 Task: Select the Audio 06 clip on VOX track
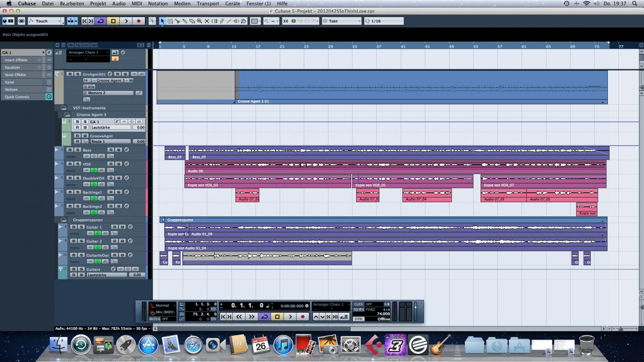click(x=395, y=167)
